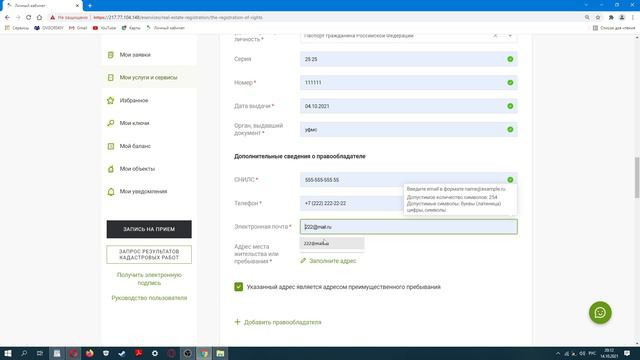Click "ЗАПРОС РЕЗУЛЬТАТОВ КАДАСТРОВЫХ РАБОТ" button
Image resolution: width=640 pixels, height=360 pixels.
click(x=149, y=255)
